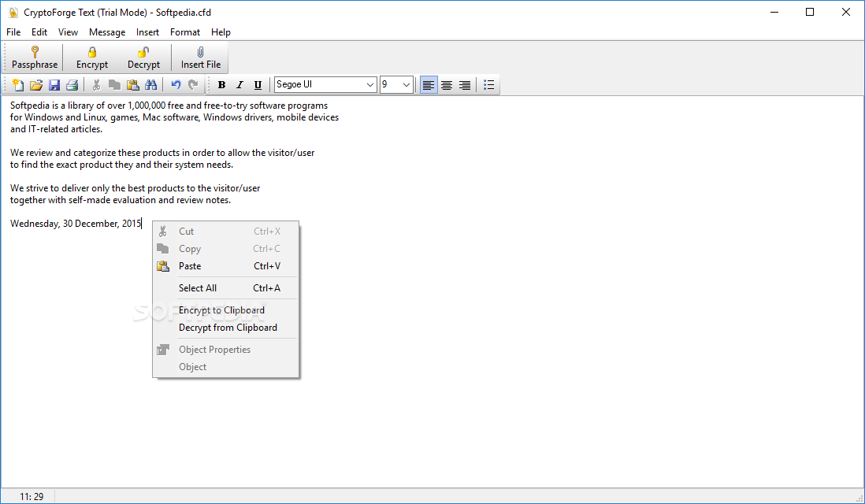Click the Copy entry in context menu

tap(225, 249)
